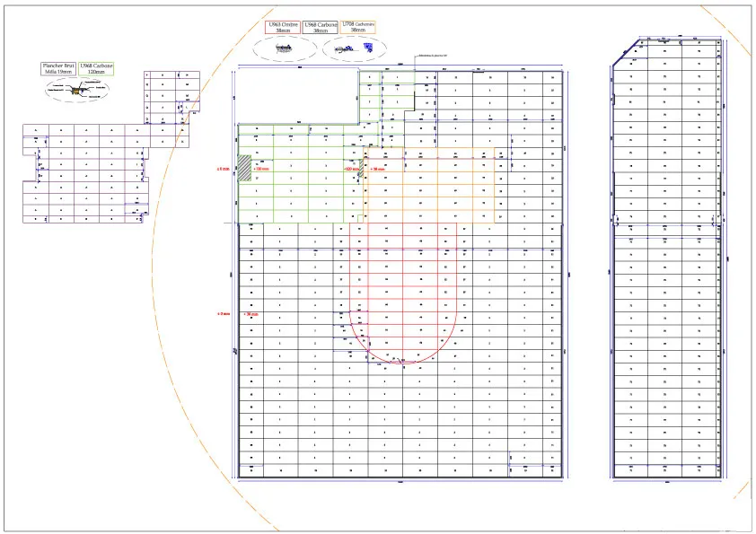Click the orange 'U708 Cachemire 38mm' legend box
Screen dimensions: 756x534
pos(357,27)
